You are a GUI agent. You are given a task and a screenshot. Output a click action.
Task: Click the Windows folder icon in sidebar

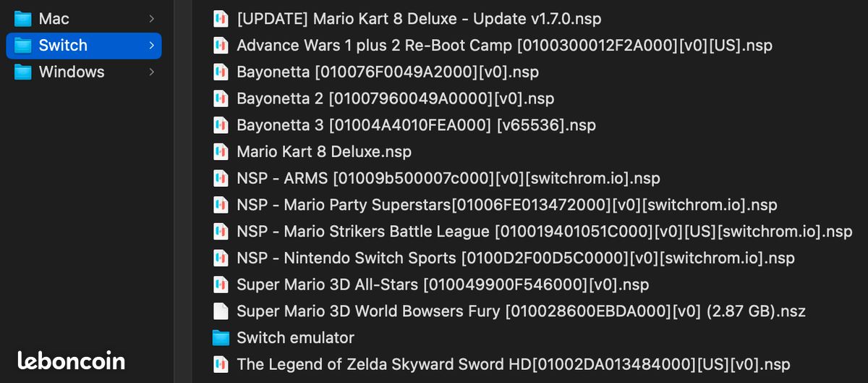(23, 72)
